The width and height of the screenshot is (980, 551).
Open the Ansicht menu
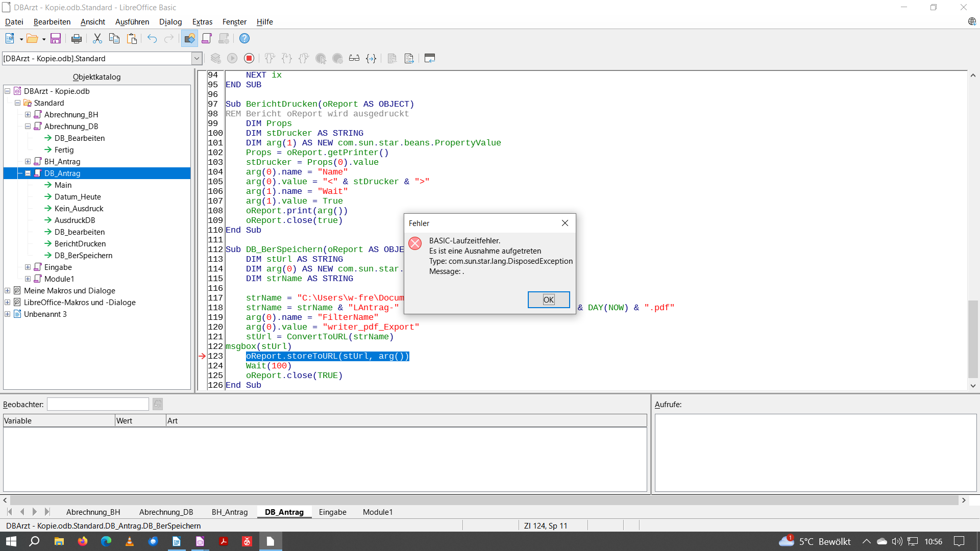[93, 21]
